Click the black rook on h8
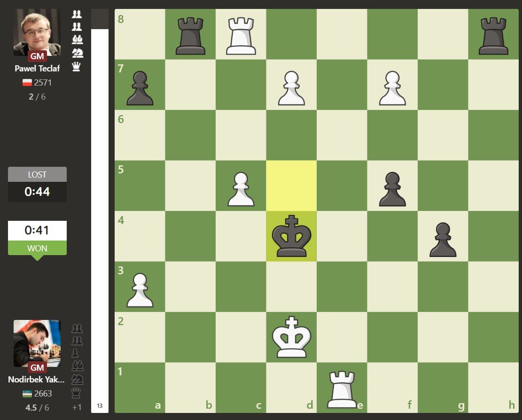The width and height of the screenshot is (522, 420). (x=493, y=36)
